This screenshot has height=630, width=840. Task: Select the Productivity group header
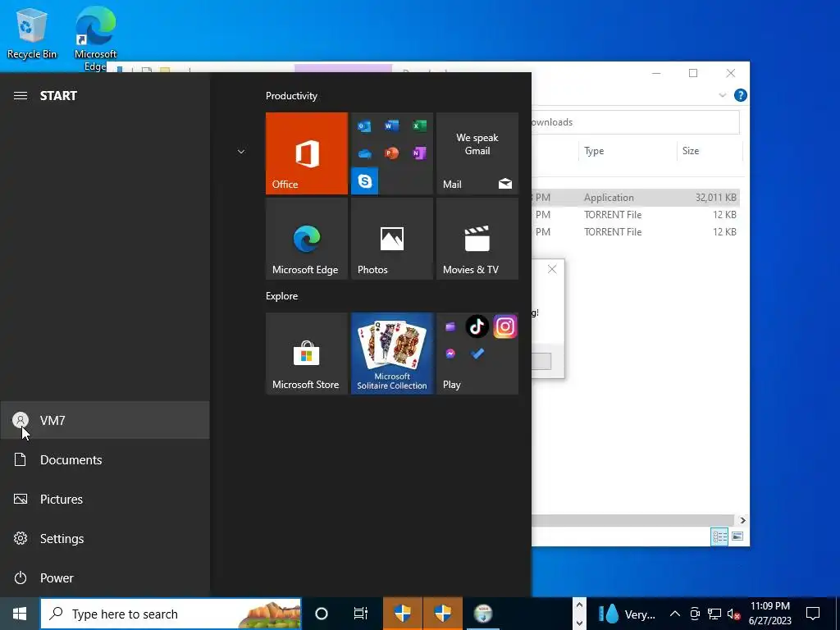click(291, 96)
